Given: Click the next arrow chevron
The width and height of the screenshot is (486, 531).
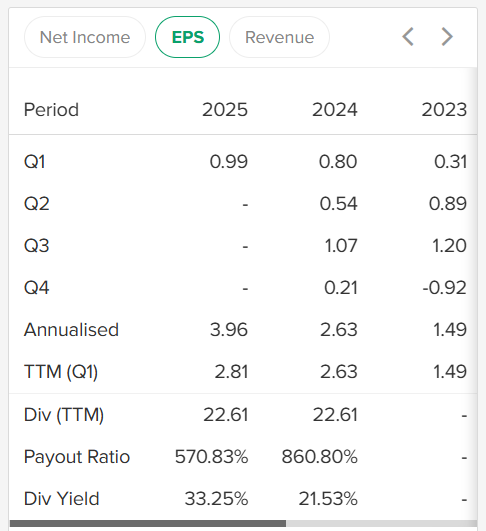Looking at the screenshot, I should pyautogui.click(x=447, y=37).
